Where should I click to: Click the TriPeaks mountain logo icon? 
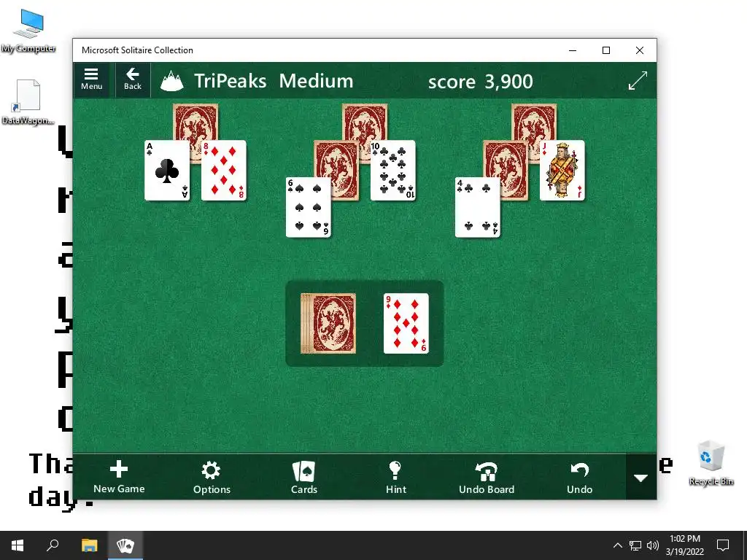click(172, 81)
